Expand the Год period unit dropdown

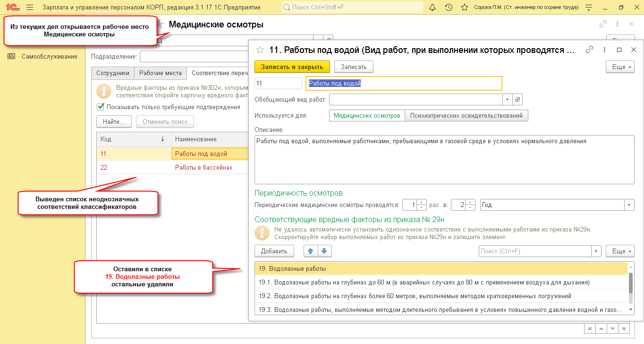tap(629, 205)
